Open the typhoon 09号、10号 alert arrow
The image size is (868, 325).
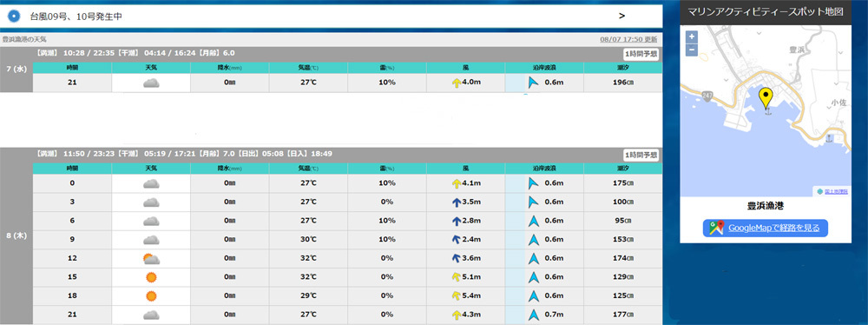622,17
